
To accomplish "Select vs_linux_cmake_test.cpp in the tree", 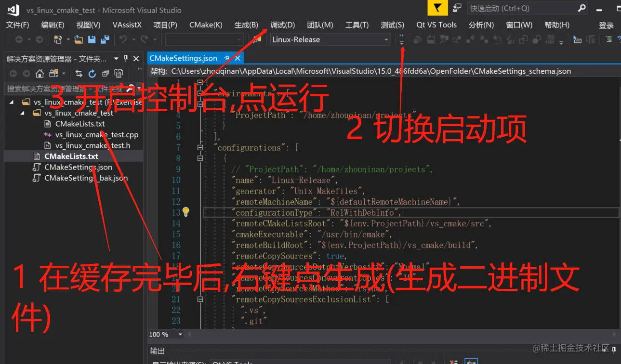I will tap(96, 134).
